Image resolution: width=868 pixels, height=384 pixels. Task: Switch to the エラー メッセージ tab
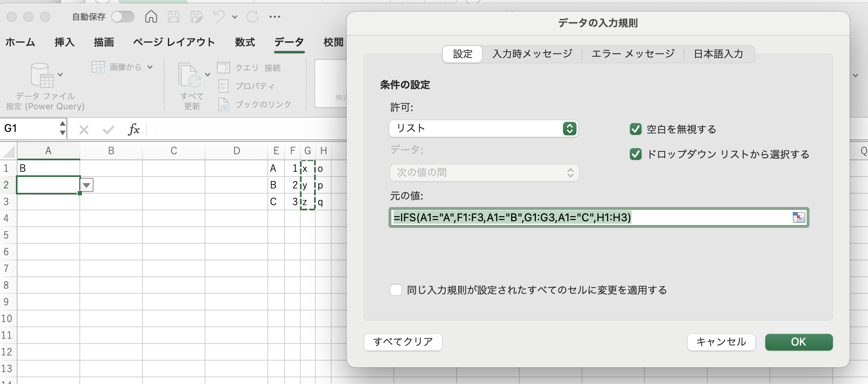(633, 54)
